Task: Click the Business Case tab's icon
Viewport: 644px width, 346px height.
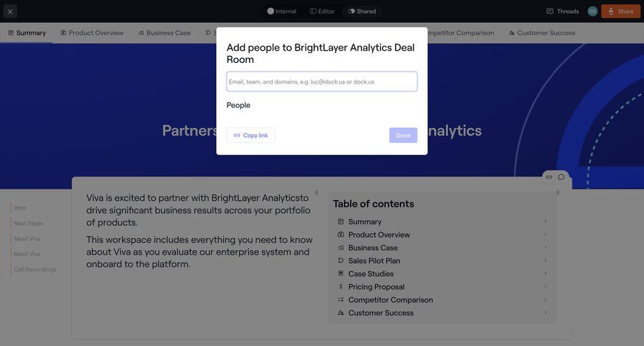Action: click(x=141, y=33)
